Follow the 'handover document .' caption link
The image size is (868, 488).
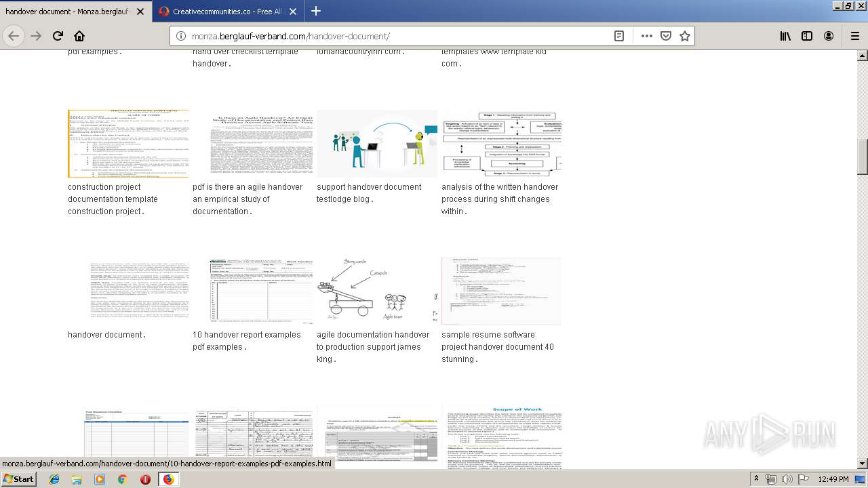pyautogui.click(x=106, y=335)
